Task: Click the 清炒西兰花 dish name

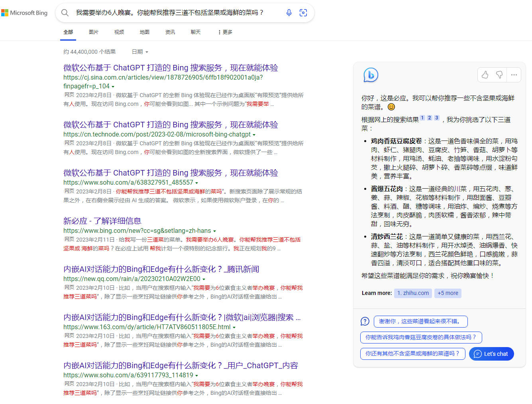Action: point(387,237)
